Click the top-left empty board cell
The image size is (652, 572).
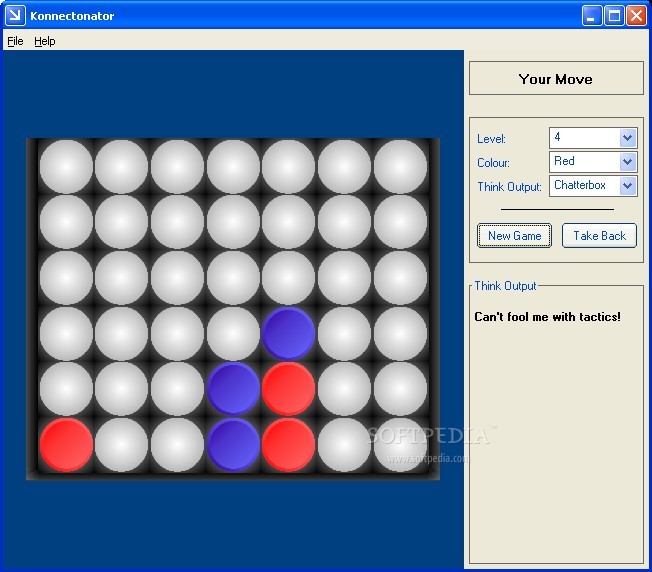coord(66,166)
